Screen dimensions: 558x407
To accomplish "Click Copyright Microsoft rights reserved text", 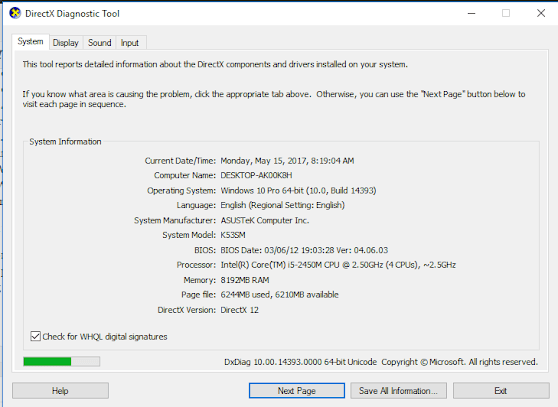I will tap(459, 362).
